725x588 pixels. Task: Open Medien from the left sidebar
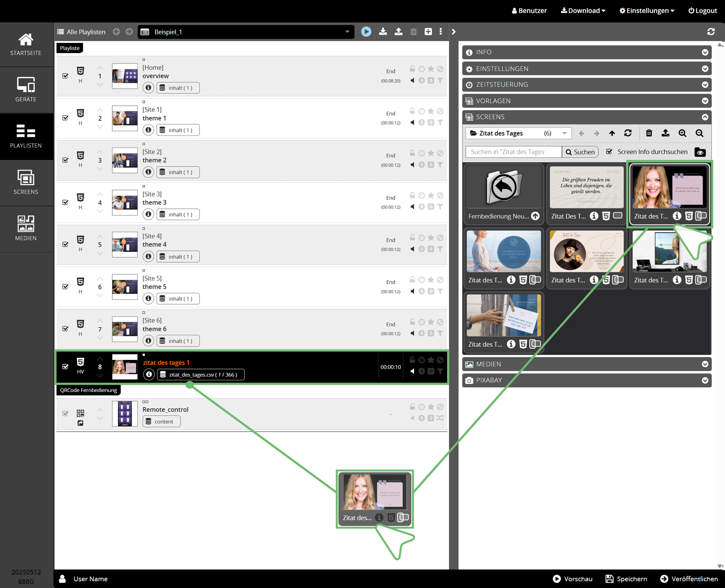click(26, 229)
